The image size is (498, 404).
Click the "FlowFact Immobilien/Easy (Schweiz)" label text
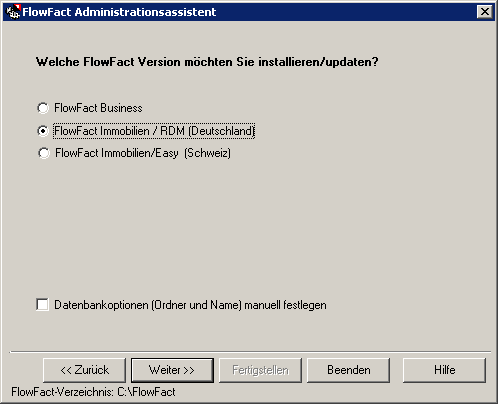143,153
